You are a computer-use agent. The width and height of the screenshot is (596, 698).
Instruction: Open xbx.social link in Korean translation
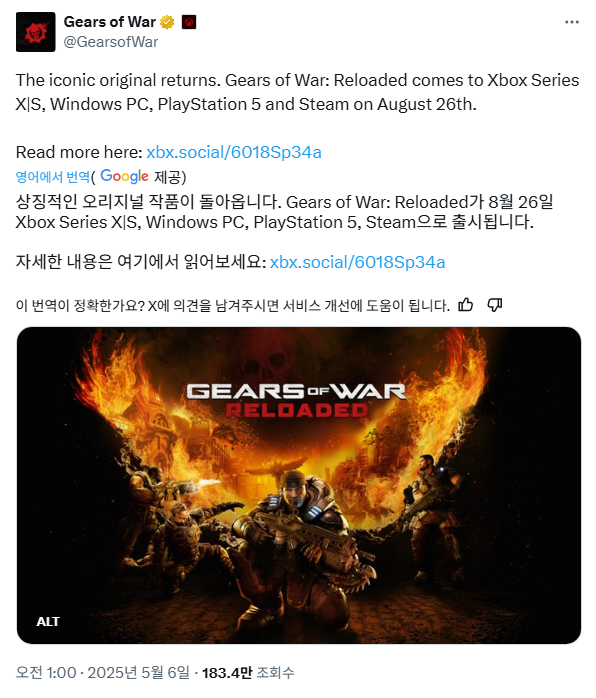click(357, 262)
